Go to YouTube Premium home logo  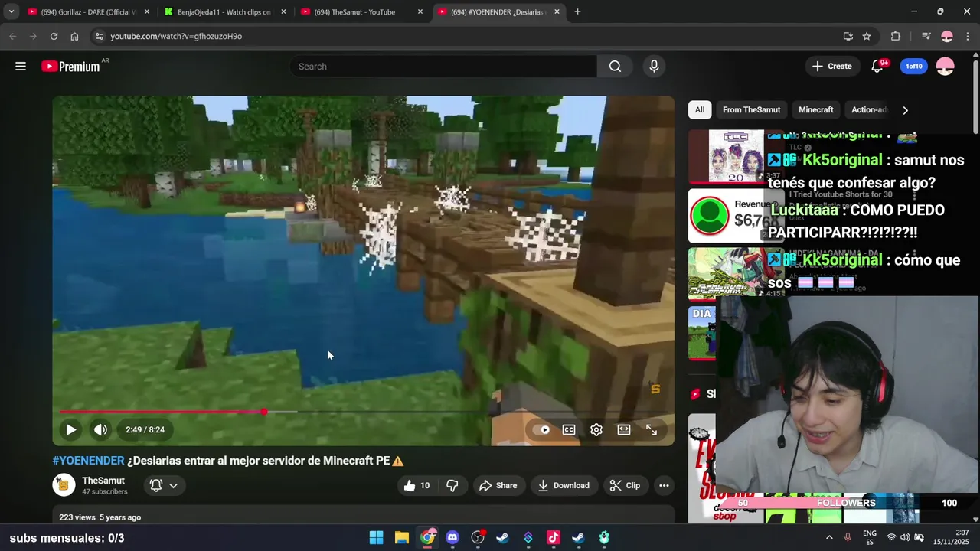pos(71,67)
